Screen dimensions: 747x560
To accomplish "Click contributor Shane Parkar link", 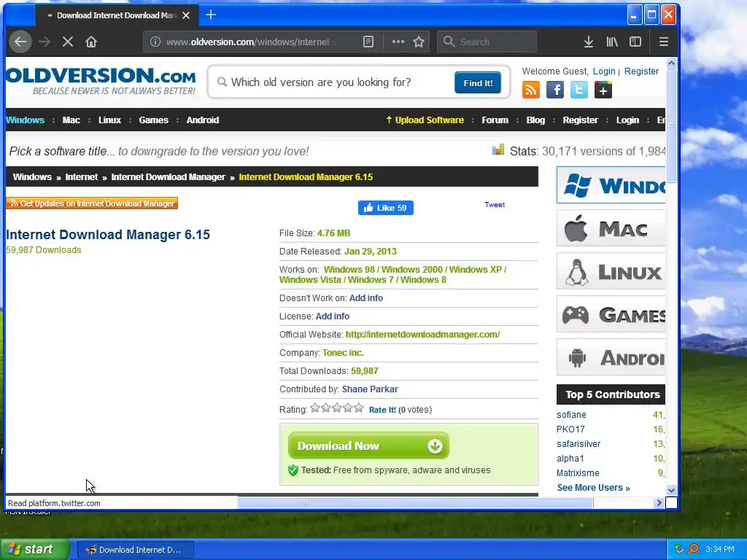I will 370,389.
